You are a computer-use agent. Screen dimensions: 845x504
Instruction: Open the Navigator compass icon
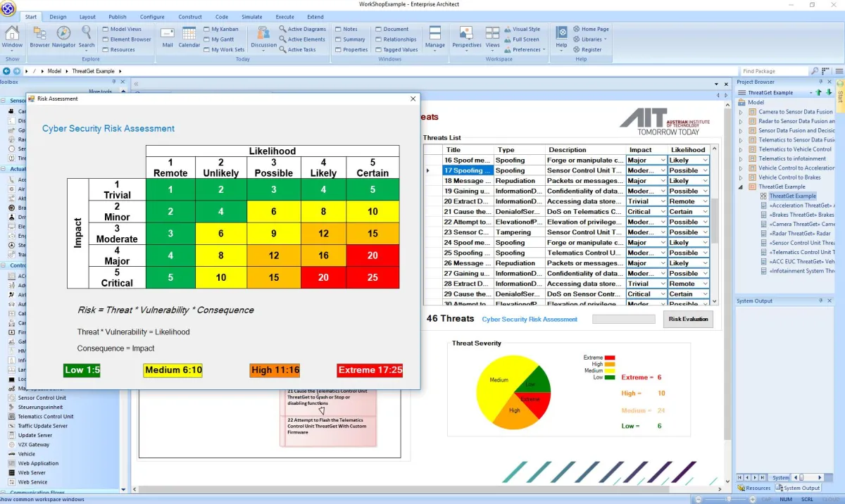coord(63,34)
